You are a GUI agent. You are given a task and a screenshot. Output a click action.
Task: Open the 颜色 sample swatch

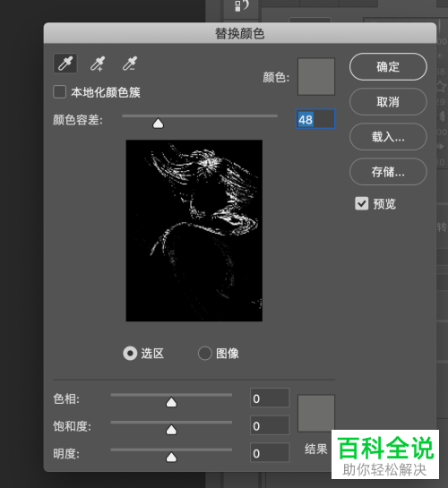coord(316,76)
